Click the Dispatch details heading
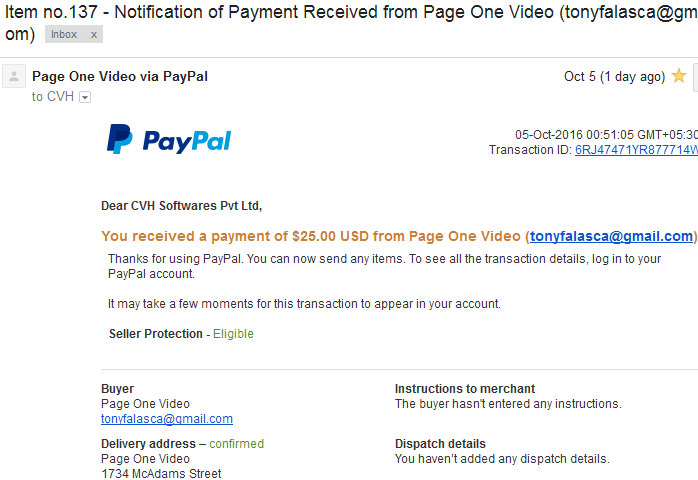Viewport: 698px width, 480px height. (440, 444)
